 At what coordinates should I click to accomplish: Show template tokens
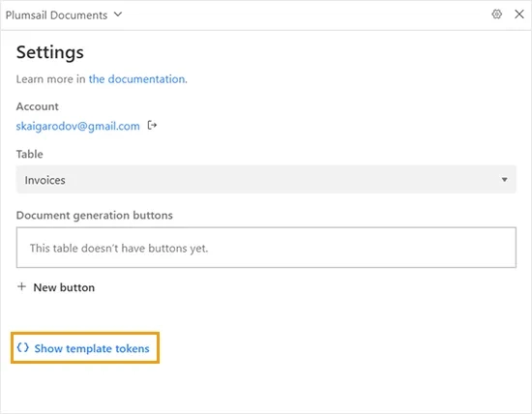85,348
